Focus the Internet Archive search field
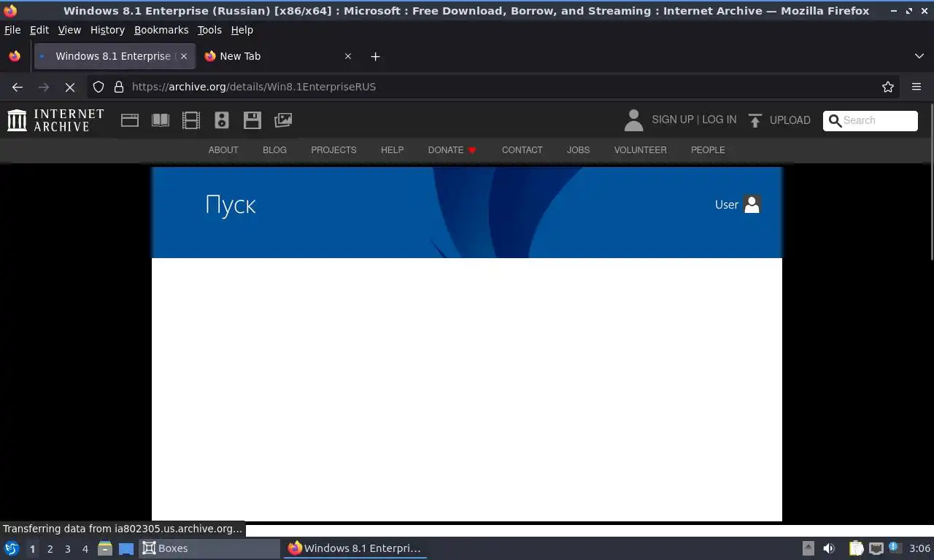 [x=871, y=121]
